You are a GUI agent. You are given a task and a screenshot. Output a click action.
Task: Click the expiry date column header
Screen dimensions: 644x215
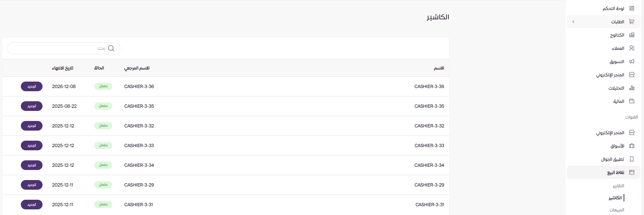(x=63, y=68)
